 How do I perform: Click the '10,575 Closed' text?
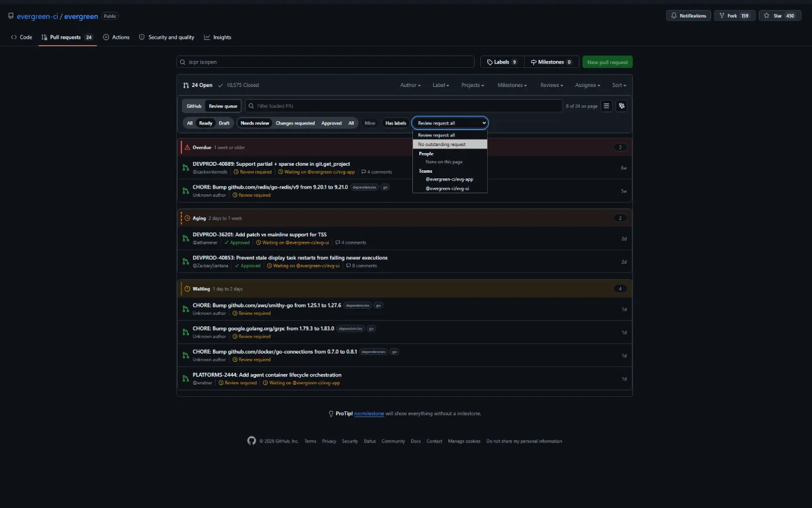click(x=242, y=85)
